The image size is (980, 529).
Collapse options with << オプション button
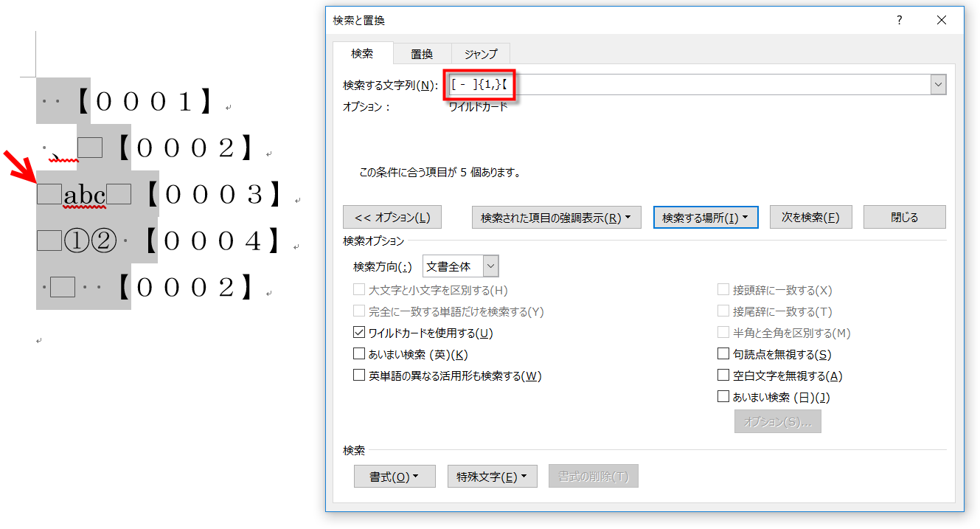pos(392,218)
